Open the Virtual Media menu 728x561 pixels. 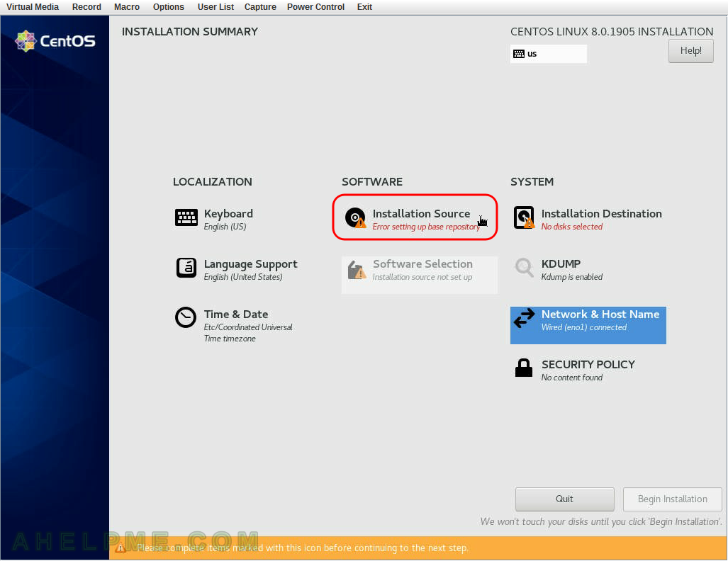click(x=33, y=7)
